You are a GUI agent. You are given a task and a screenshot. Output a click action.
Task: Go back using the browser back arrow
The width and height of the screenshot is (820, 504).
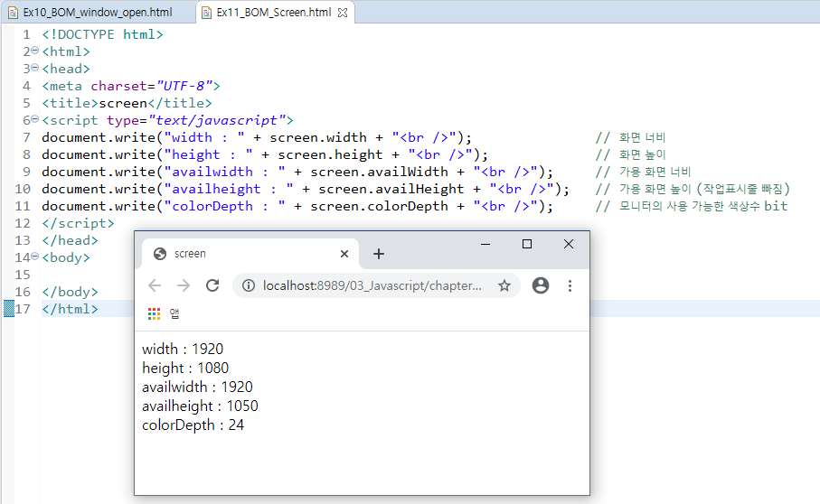point(155,285)
